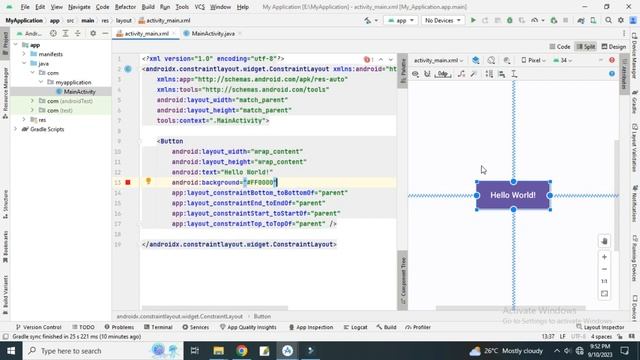Click Expand All in Project panel

[x=65, y=33]
